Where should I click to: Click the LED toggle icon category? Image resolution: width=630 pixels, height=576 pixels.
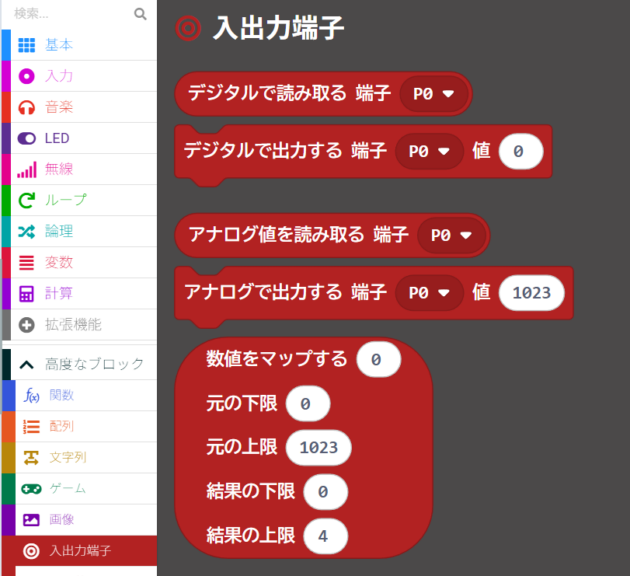click(x=27, y=138)
